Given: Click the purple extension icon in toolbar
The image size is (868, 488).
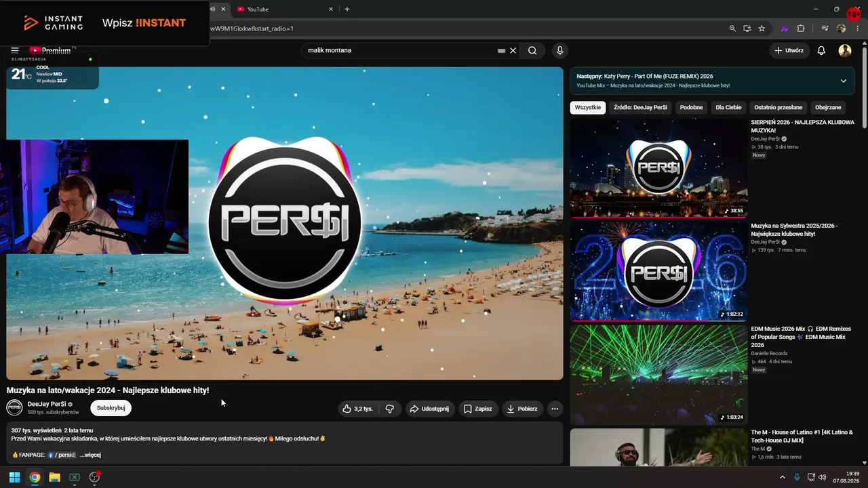Looking at the screenshot, I should (785, 28).
